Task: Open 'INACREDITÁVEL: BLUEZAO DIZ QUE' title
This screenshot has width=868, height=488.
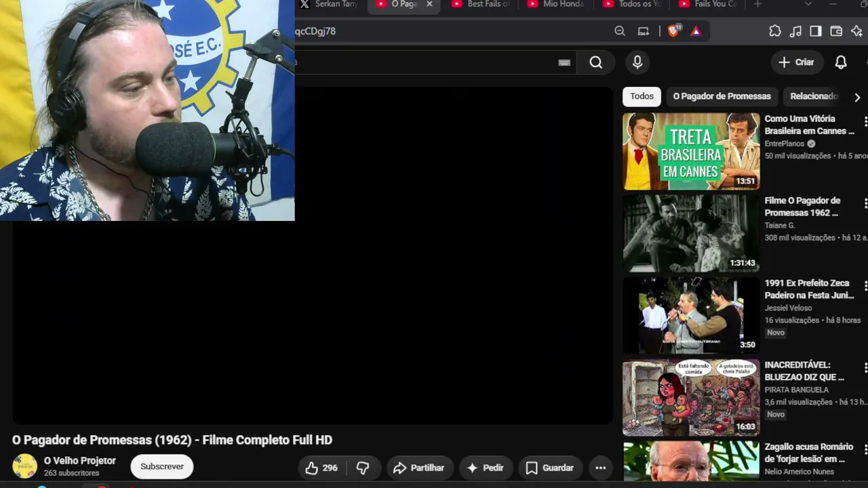Action: point(804,371)
